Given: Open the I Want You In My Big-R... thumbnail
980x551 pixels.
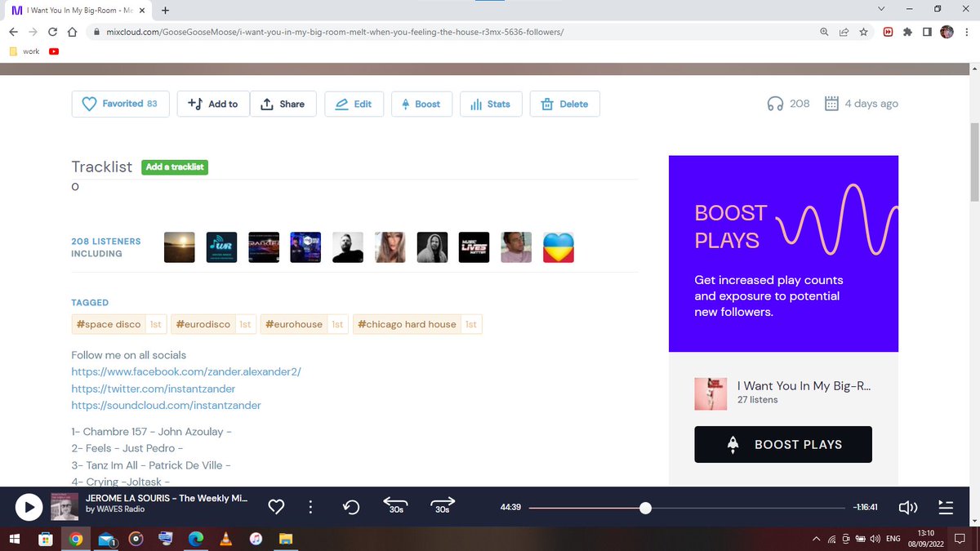Looking at the screenshot, I should (710, 393).
